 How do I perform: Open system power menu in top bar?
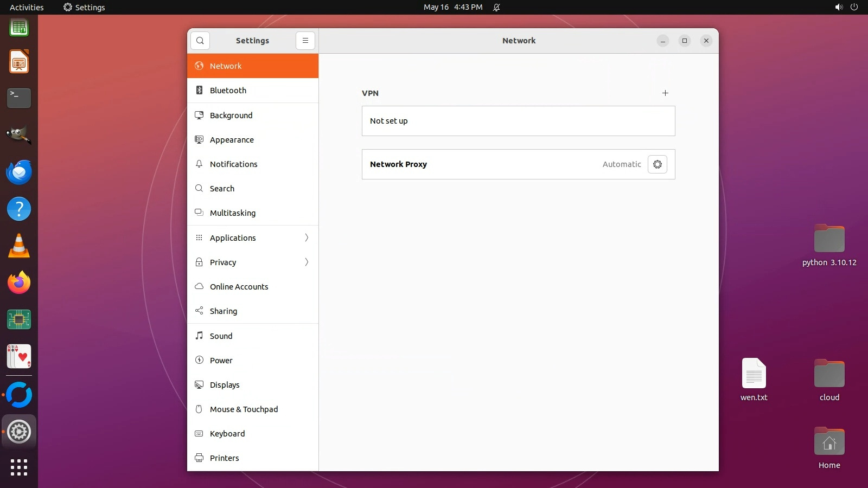point(854,8)
